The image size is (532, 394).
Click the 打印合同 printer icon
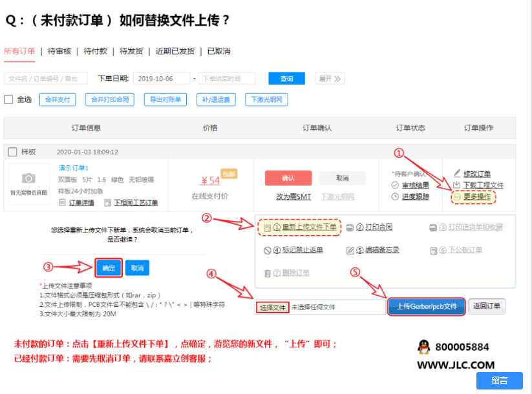pos(350,227)
